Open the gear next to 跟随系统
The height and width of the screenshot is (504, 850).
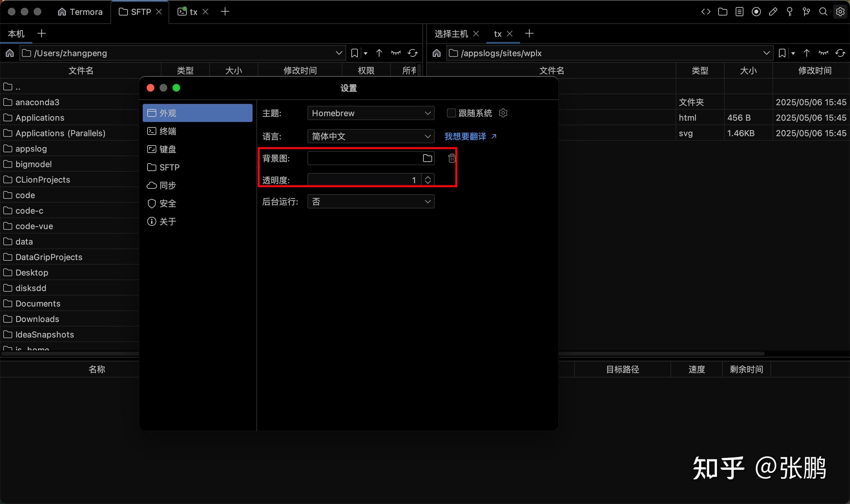(x=503, y=113)
